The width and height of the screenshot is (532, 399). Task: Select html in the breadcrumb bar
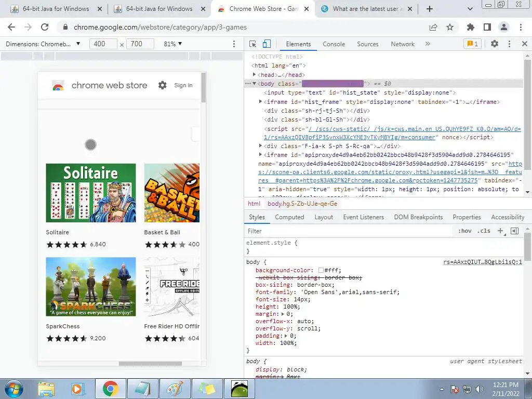tap(254, 204)
